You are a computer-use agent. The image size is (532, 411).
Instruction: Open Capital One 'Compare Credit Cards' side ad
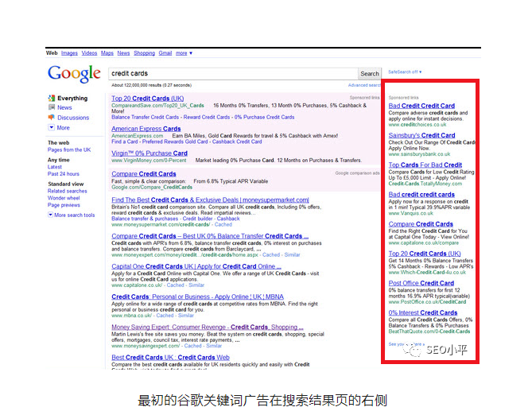421,224
